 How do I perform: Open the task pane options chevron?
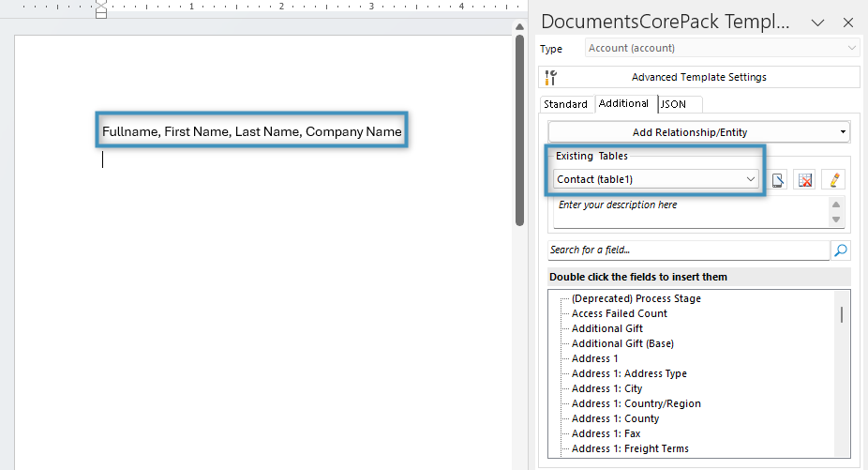click(x=817, y=23)
